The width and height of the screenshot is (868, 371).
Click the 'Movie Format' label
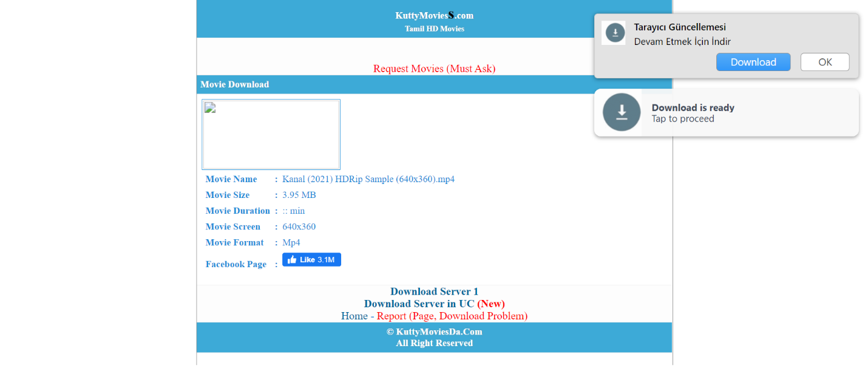tap(235, 242)
